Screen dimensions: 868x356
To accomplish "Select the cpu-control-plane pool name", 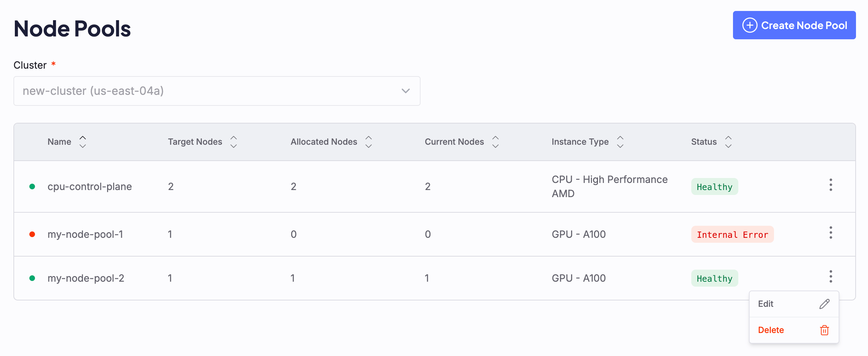I will pos(90,186).
